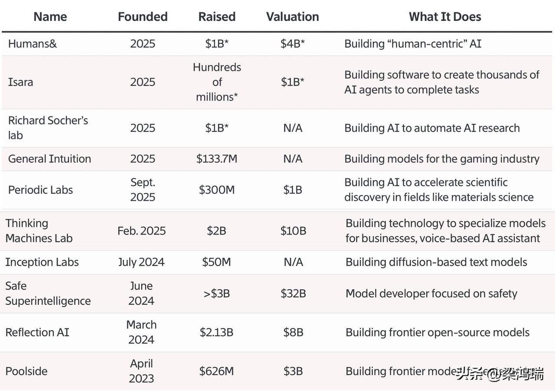Click the Raised column header
This screenshot has width=555, height=392.
(217, 17)
